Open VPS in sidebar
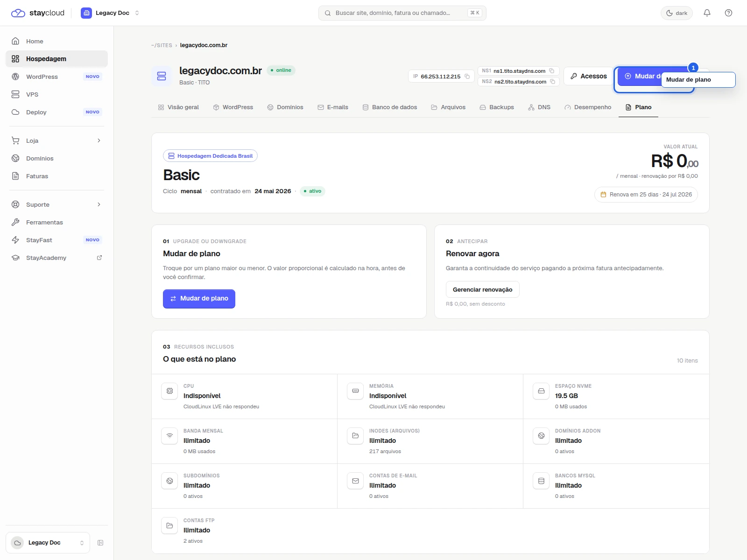Image resolution: width=747 pixels, height=560 pixels. tap(56, 94)
